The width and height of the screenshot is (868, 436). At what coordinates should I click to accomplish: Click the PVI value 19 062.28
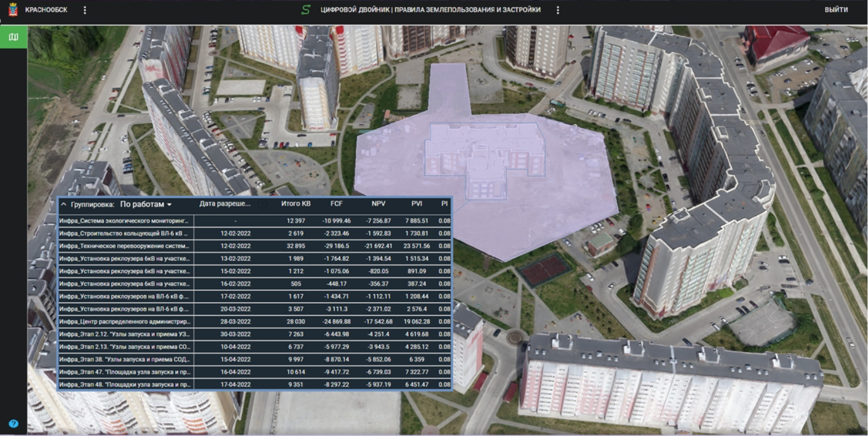pos(416,321)
